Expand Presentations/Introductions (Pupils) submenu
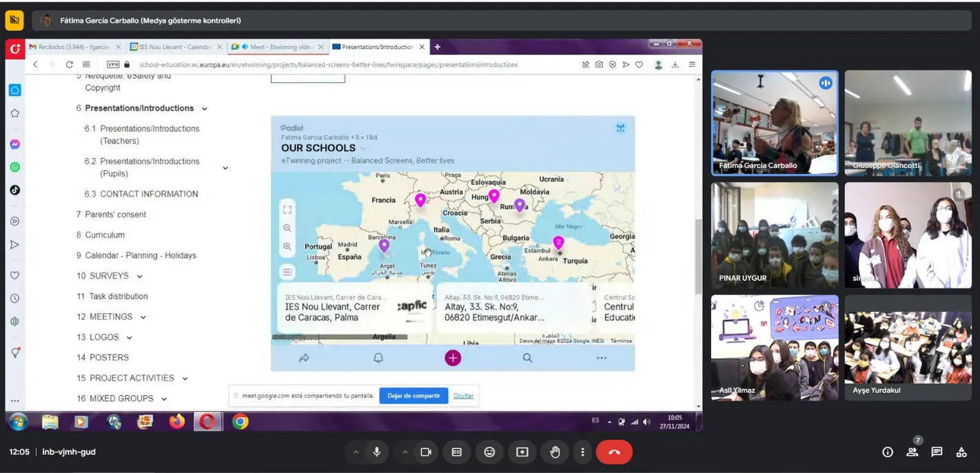 click(225, 168)
